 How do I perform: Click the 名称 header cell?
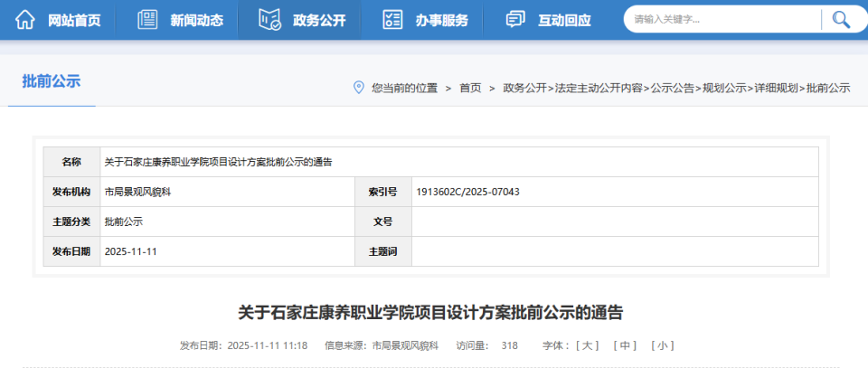click(x=72, y=162)
